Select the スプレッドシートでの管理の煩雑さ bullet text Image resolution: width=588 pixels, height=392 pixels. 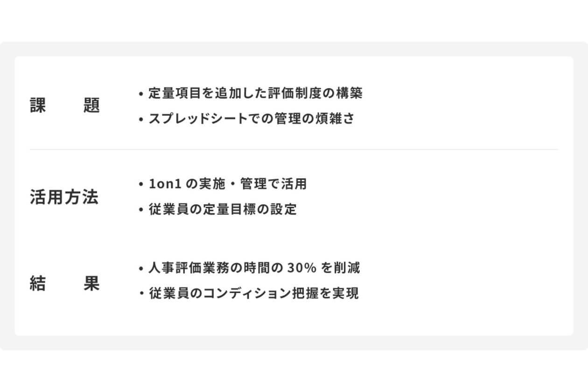(x=252, y=119)
